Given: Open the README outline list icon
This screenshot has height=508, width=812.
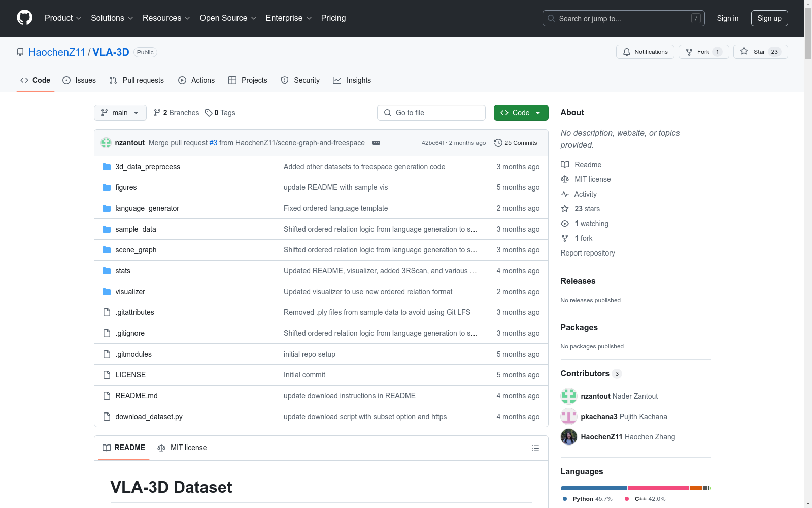Looking at the screenshot, I should click(535, 448).
